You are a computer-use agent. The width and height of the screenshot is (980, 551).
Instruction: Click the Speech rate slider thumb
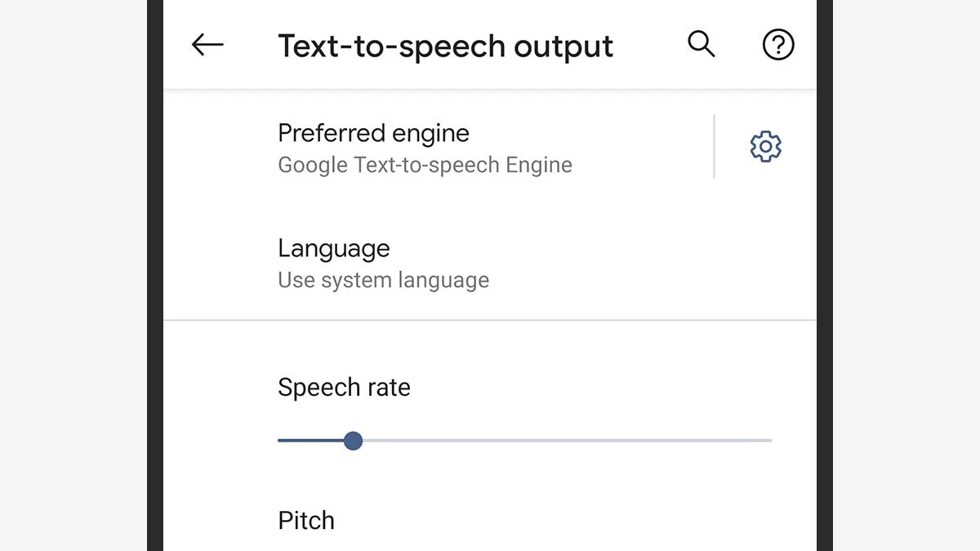353,441
